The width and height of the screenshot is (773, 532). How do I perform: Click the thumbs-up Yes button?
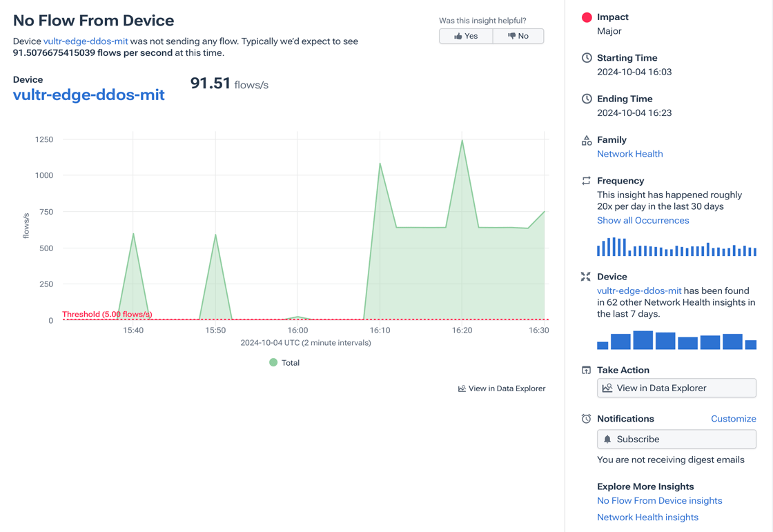tap(466, 36)
